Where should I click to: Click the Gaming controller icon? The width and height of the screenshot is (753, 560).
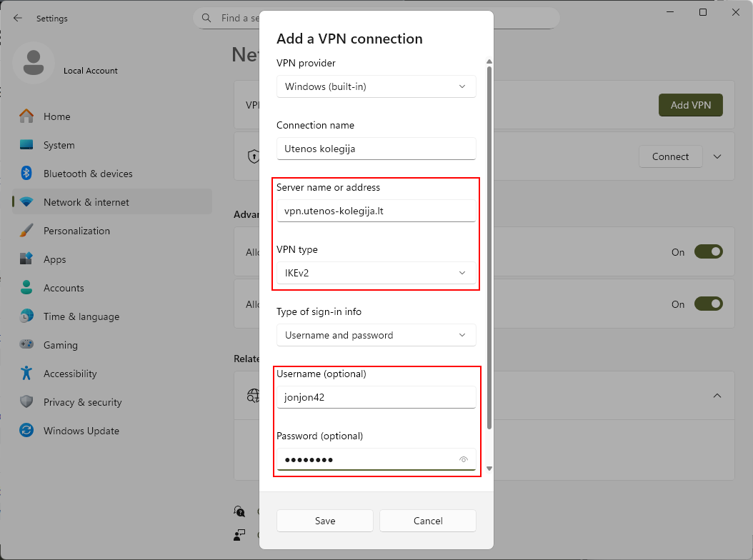tap(26, 345)
